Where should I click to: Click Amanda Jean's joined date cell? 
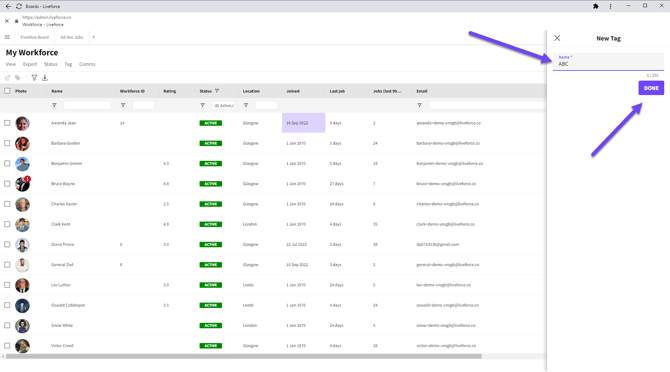pyautogui.click(x=303, y=123)
